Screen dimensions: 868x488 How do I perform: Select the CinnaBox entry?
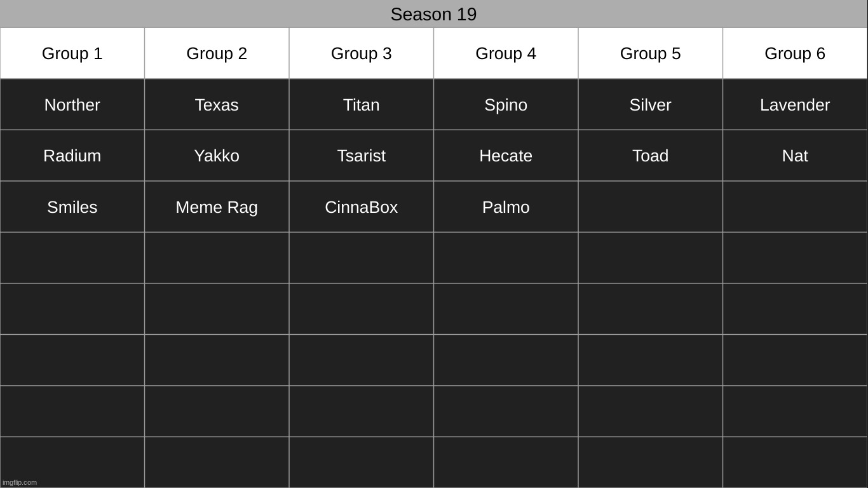362,207
